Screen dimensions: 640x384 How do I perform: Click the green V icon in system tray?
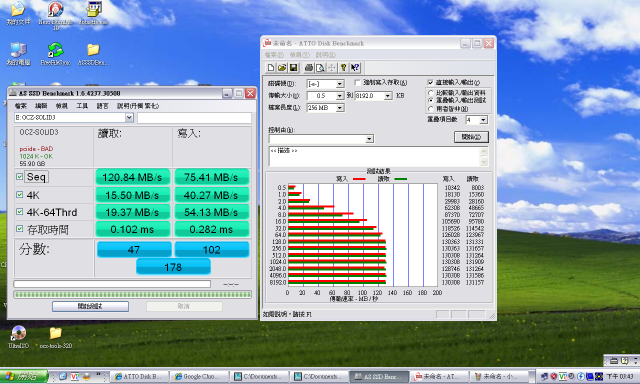click(562, 376)
